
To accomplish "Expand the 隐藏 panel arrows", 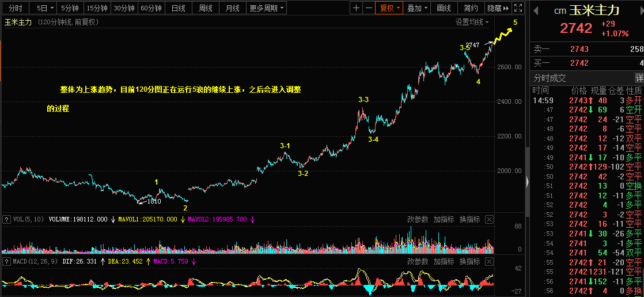I will point(498,8).
